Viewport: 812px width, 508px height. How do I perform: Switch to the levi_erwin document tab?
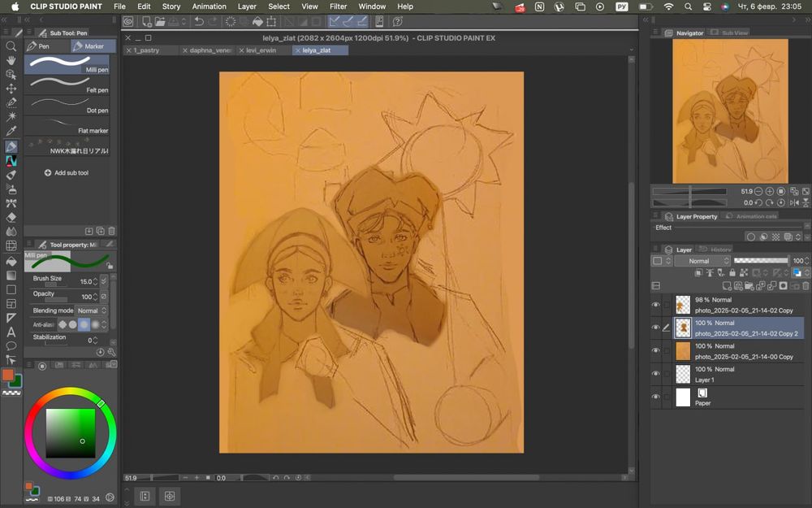(x=262, y=50)
